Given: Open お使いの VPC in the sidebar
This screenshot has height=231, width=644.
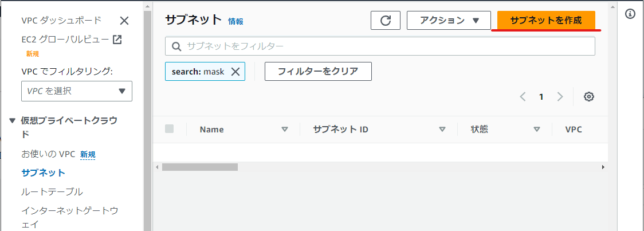Looking at the screenshot, I should (x=49, y=154).
